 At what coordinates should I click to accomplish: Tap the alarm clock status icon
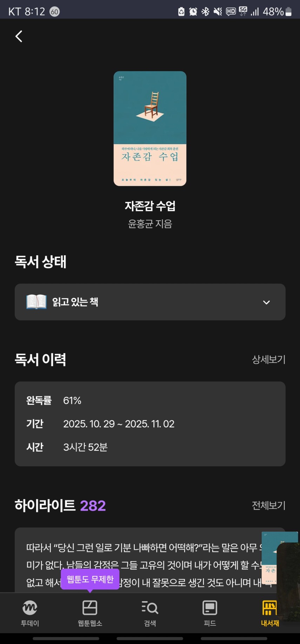pos(193,12)
